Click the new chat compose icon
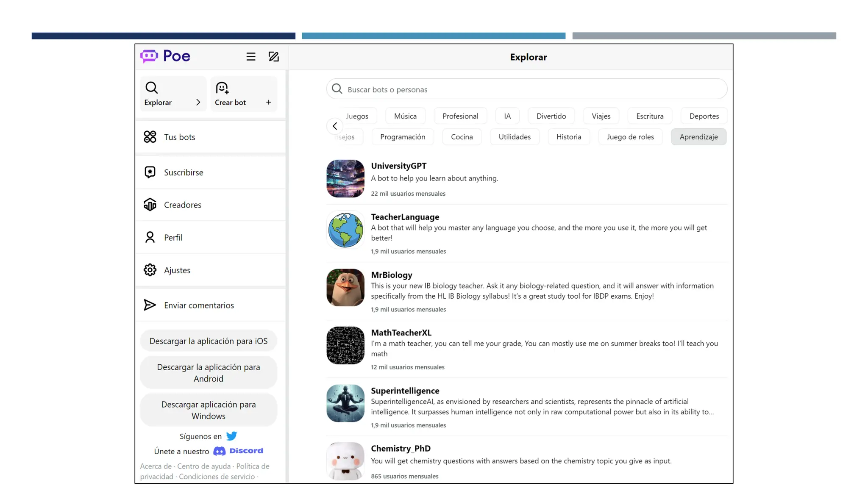 pos(273,57)
